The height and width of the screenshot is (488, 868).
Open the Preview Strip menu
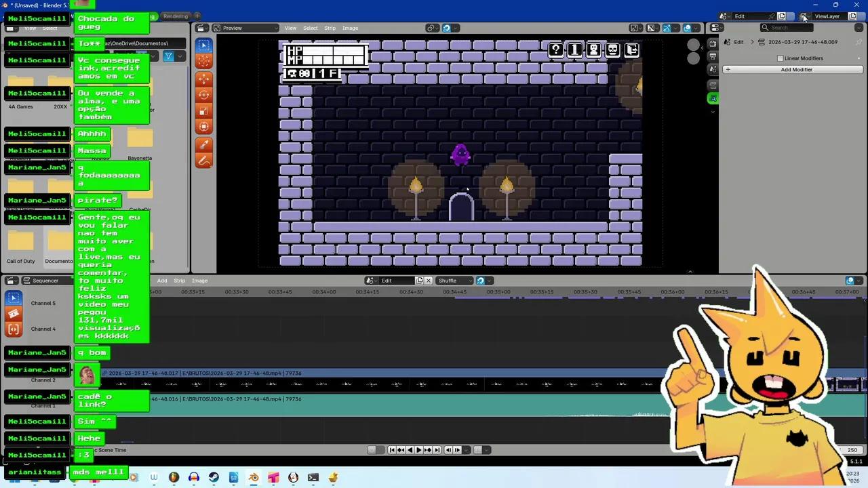[x=330, y=28]
